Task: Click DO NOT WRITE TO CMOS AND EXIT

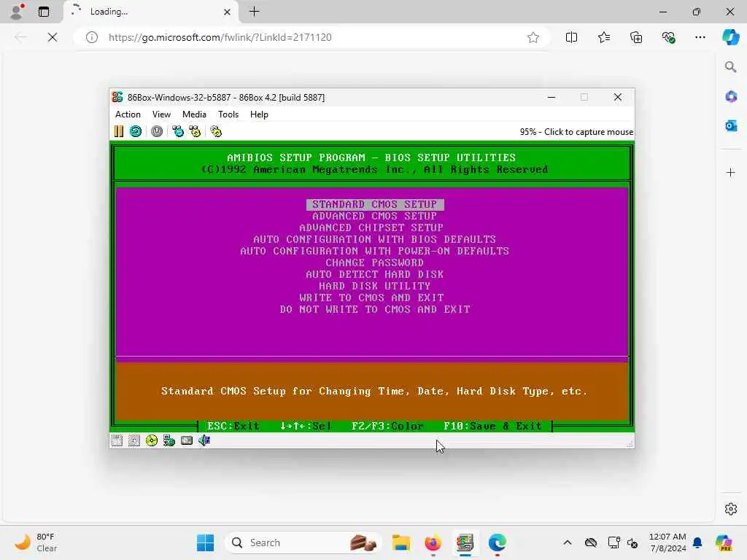Action: [x=375, y=309]
